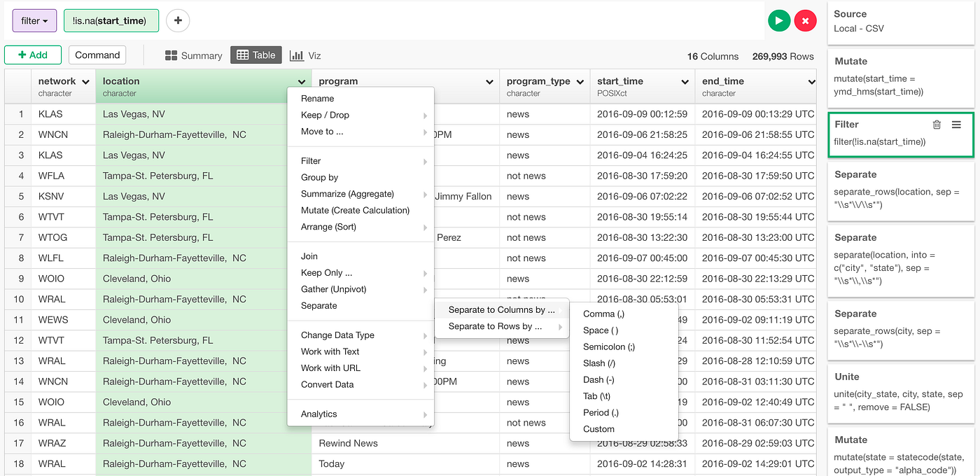
Task: Delete the Filter step via trash icon
Action: 937,125
